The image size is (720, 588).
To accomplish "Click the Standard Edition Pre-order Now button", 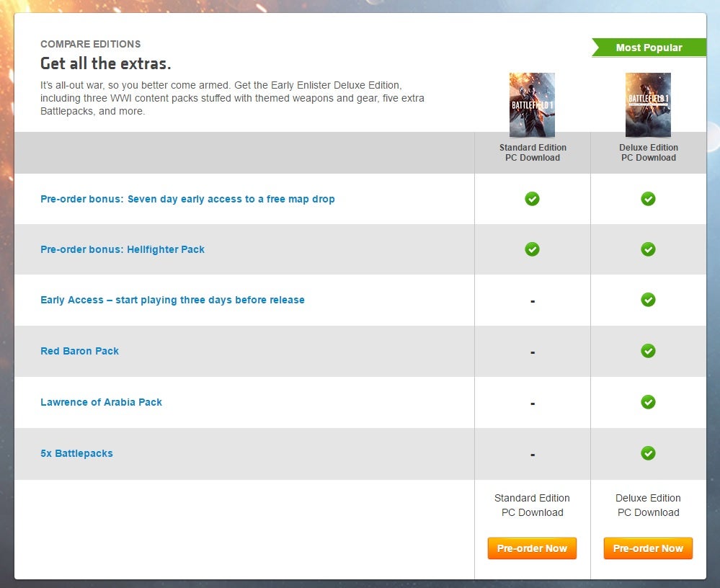I will 532,548.
